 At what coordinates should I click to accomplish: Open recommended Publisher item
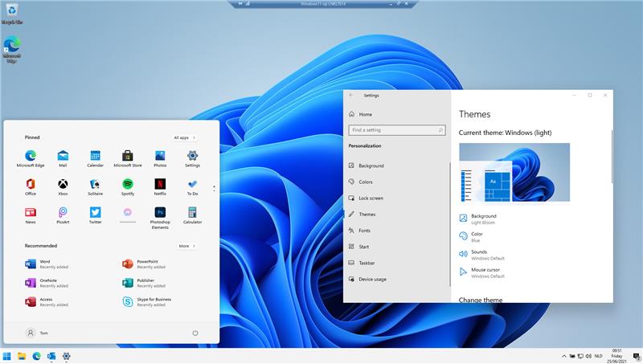tap(144, 283)
